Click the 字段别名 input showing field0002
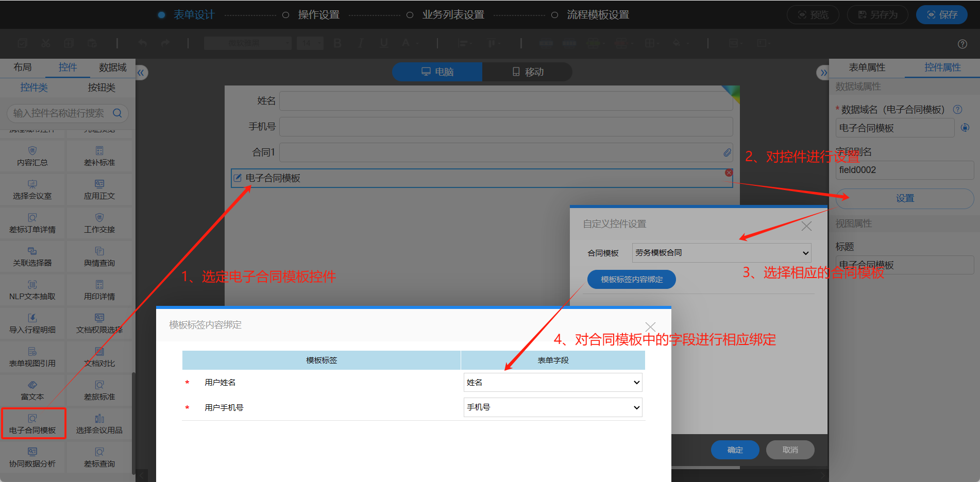The height and width of the screenshot is (482, 980). coord(905,170)
